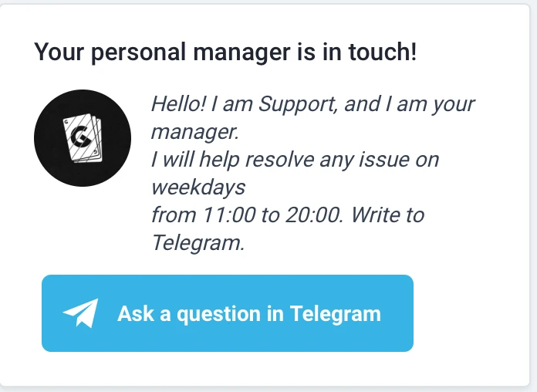The image size is (537, 392).
Task: Click the word 'touch!' in the heading
Action: pos(383,52)
